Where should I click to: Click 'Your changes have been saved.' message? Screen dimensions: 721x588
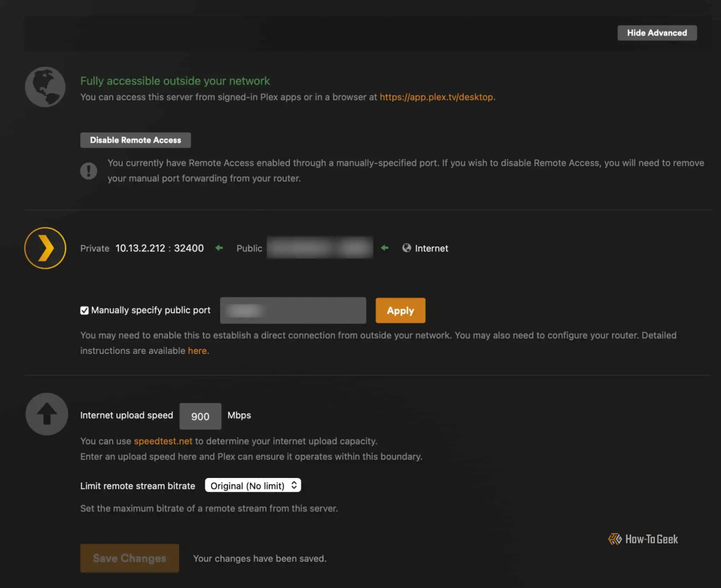coord(260,559)
